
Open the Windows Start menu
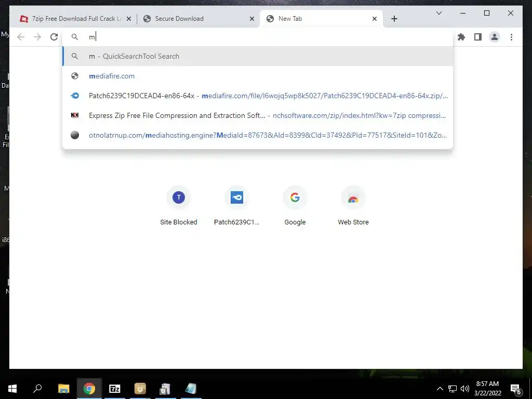[12, 389]
